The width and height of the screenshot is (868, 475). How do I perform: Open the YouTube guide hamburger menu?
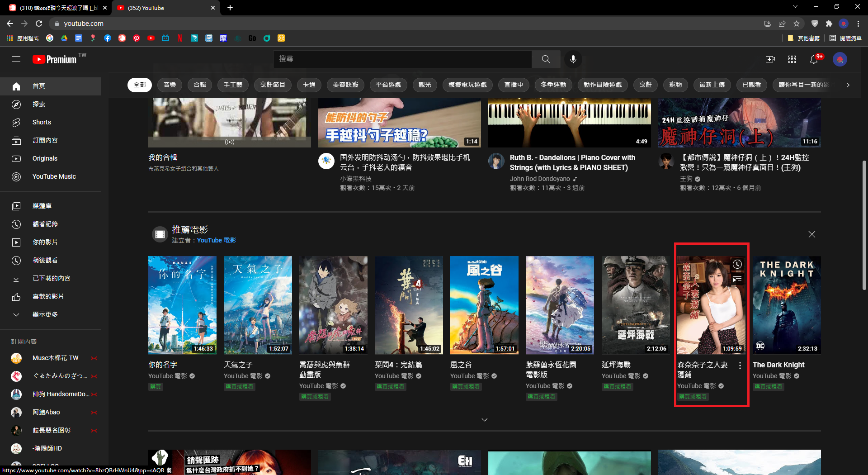[16, 59]
